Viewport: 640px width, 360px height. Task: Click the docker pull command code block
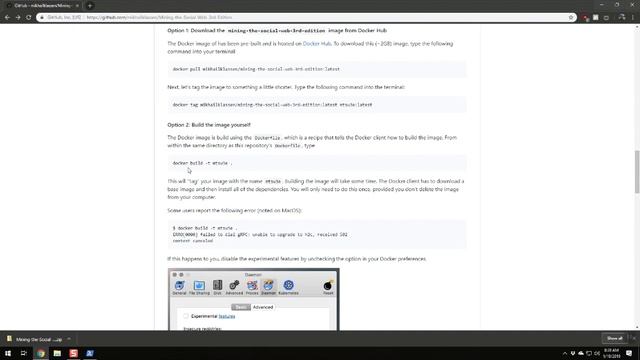[x=317, y=69]
